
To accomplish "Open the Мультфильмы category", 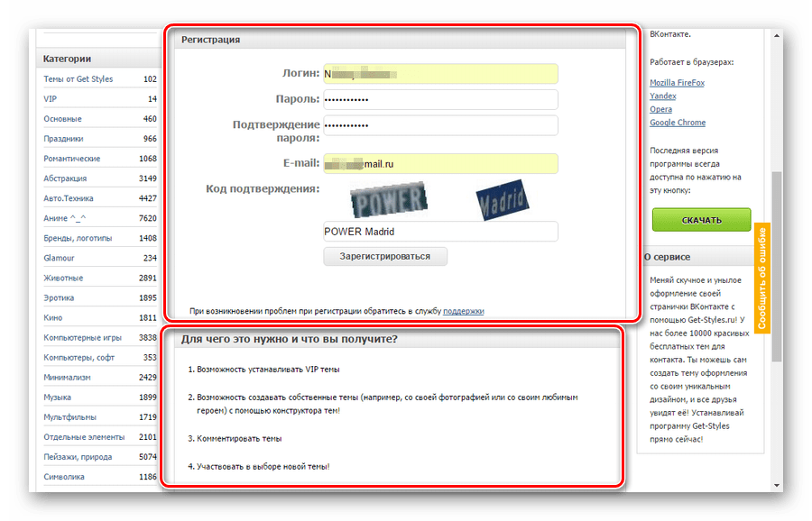I will click(x=69, y=417).
